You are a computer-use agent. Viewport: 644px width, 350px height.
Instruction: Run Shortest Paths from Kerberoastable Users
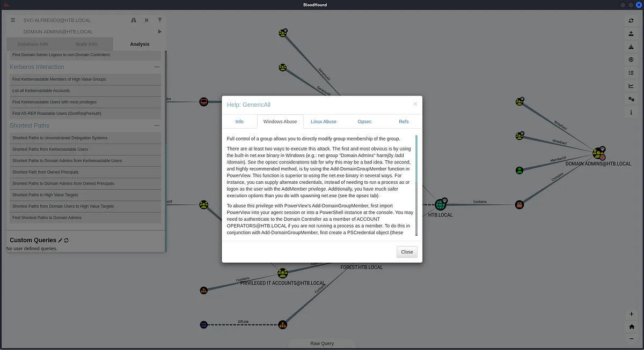85,149
